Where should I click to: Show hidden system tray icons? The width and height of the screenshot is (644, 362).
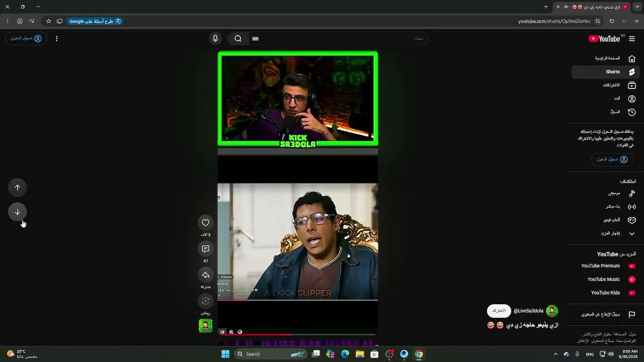(x=555, y=354)
